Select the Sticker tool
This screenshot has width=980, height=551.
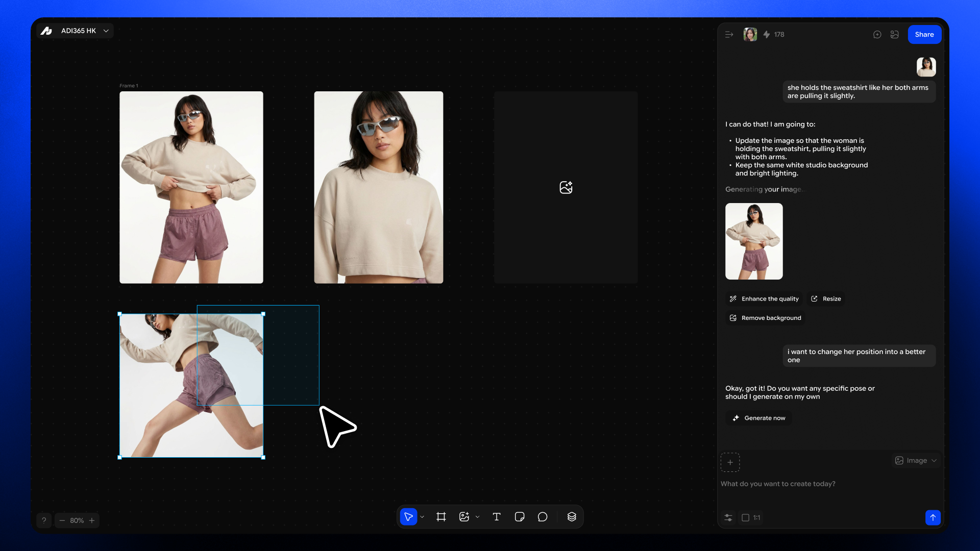pyautogui.click(x=519, y=516)
